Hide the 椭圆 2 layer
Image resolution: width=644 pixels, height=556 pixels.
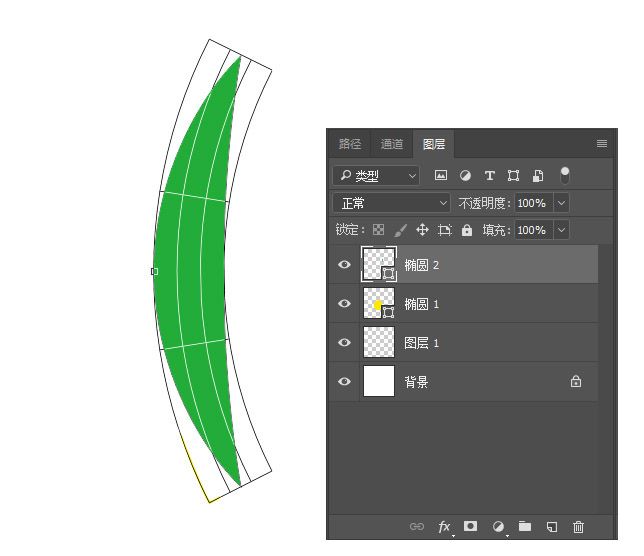344,264
